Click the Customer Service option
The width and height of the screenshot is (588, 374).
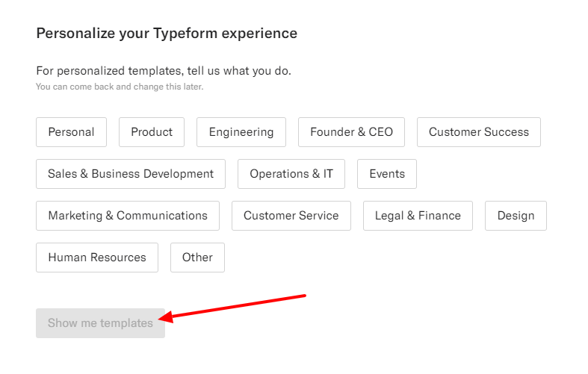click(291, 216)
